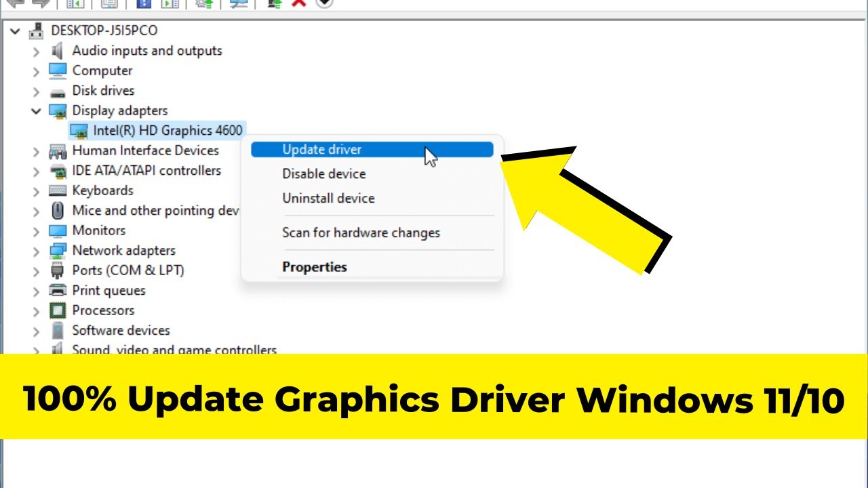Select the Computer label in the tree
Image resolution: width=868 pixels, height=488 pixels.
tap(102, 70)
